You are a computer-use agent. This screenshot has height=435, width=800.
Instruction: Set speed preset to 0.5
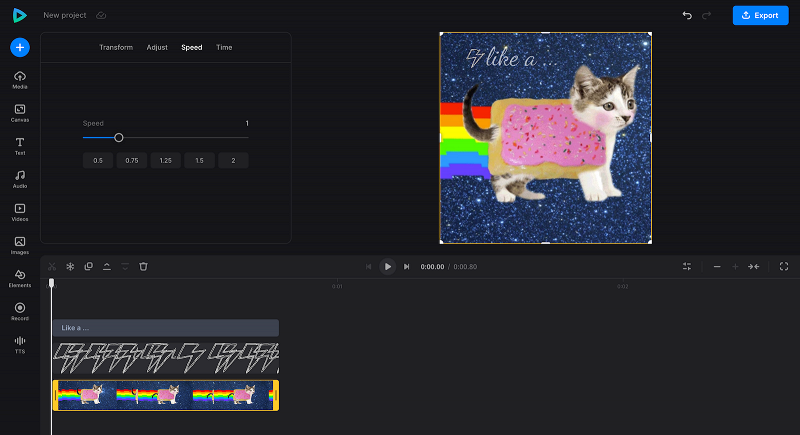click(x=98, y=160)
